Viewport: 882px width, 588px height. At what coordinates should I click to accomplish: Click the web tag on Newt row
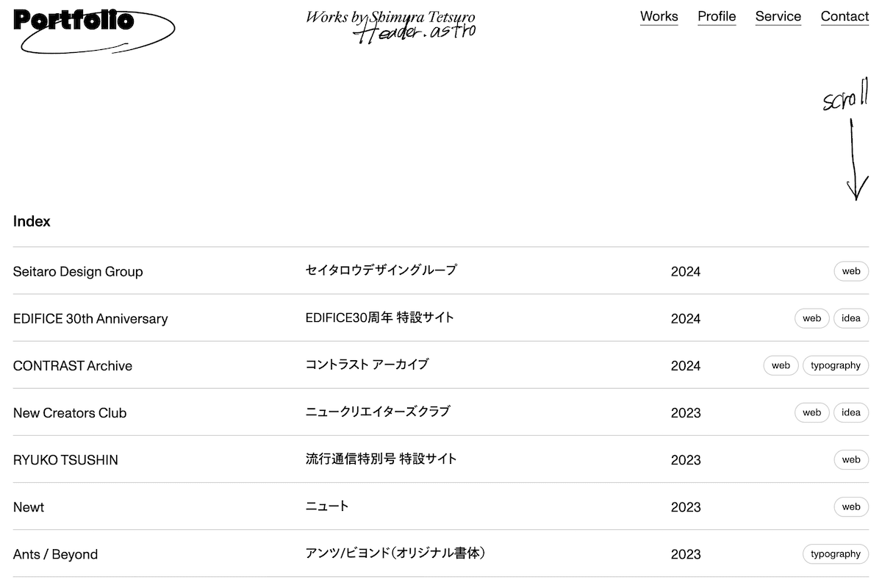pyautogui.click(x=851, y=506)
